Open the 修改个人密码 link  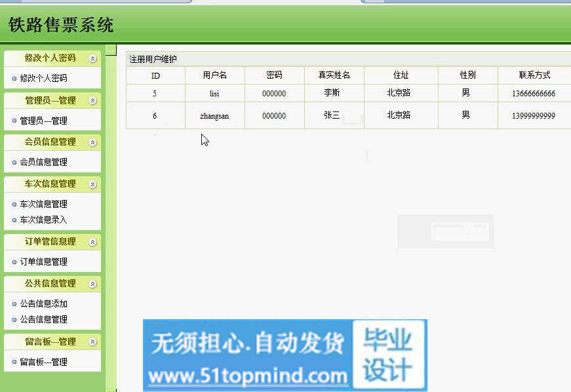coord(43,78)
